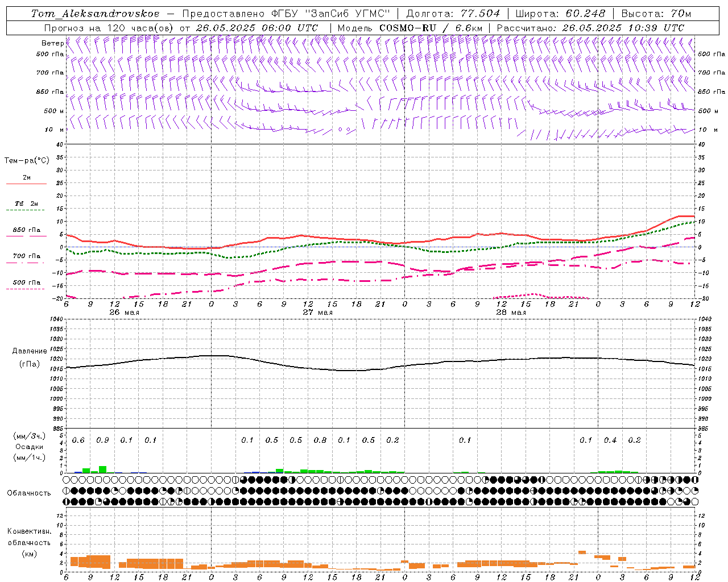
Task: Select the '(мм/3ч.)' precipitation unit label
Action: (30, 436)
